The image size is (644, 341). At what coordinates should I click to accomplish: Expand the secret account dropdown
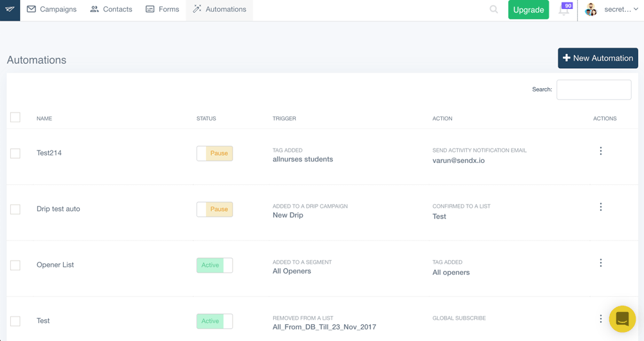click(621, 10)
